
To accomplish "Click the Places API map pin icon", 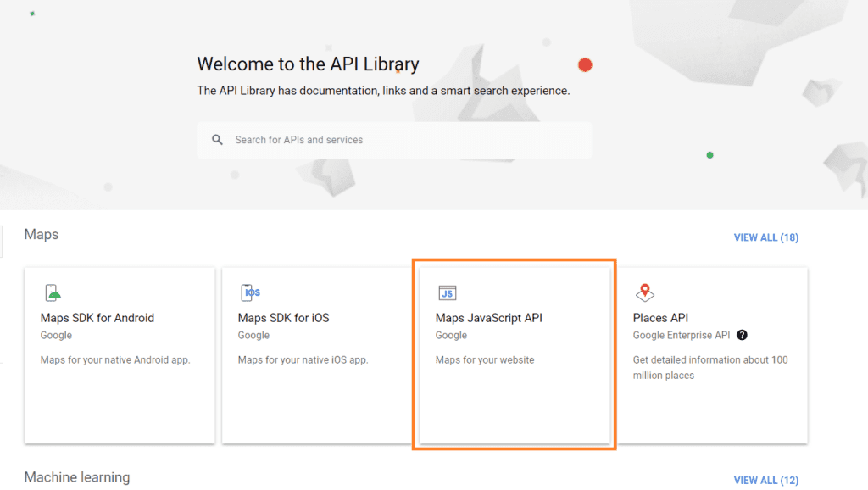I will (645, 292).
